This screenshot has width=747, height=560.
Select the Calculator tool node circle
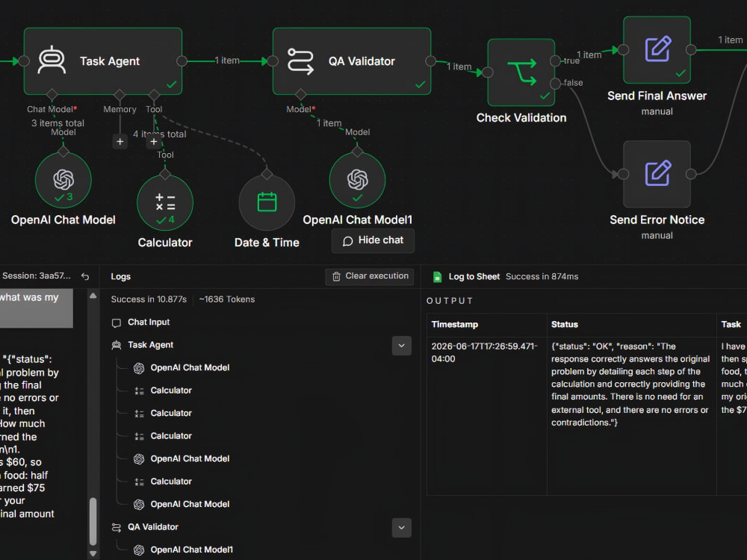point(165,203)
